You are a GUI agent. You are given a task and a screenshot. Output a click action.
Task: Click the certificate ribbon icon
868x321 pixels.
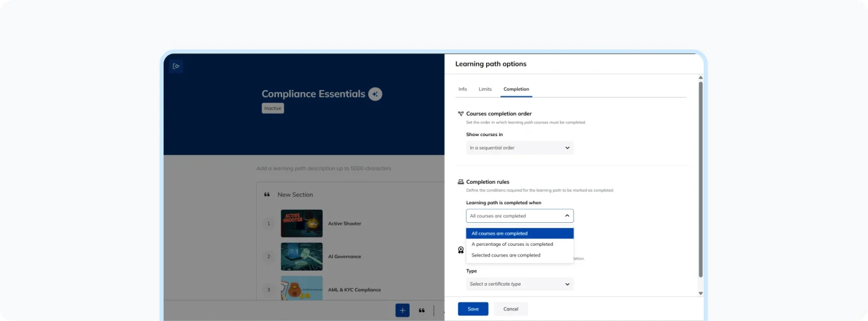461,250
